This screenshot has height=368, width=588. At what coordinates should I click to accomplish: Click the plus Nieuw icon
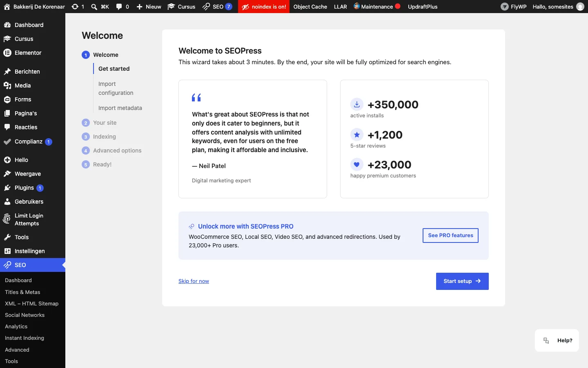[x=139, y=7]
